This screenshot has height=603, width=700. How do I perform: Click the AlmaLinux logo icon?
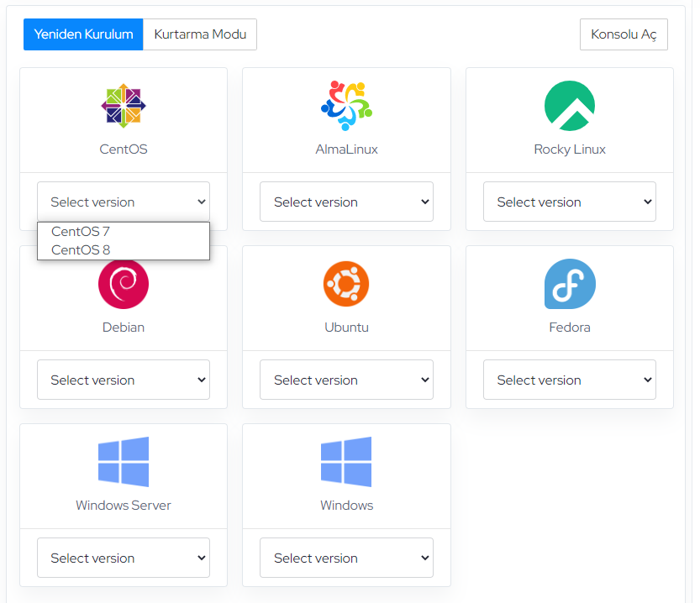346,106
